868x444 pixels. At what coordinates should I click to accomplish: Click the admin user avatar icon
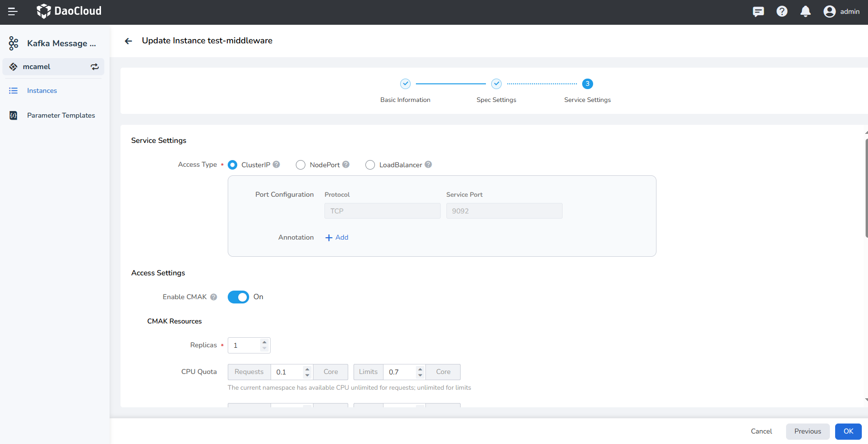tap(829, 11)
